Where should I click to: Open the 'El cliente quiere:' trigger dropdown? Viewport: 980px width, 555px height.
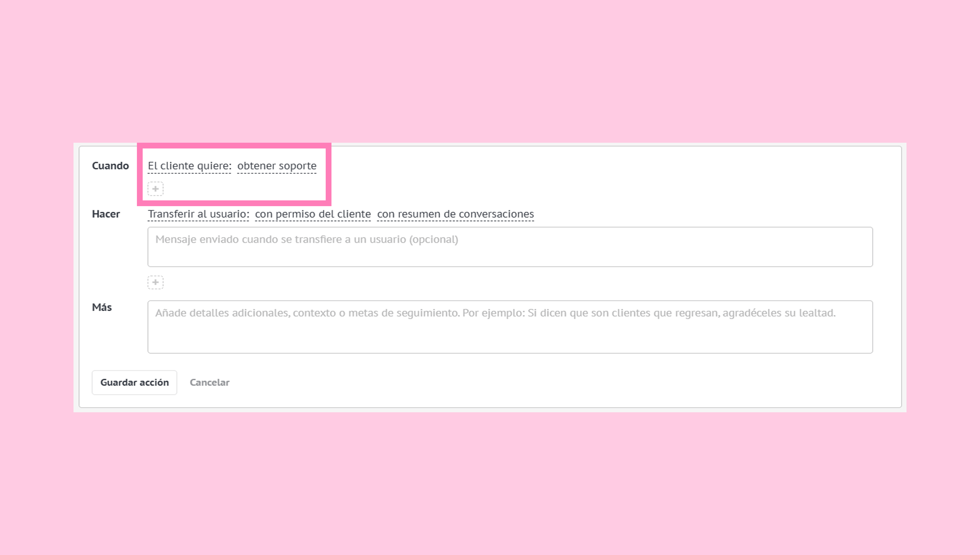(190, 166)
